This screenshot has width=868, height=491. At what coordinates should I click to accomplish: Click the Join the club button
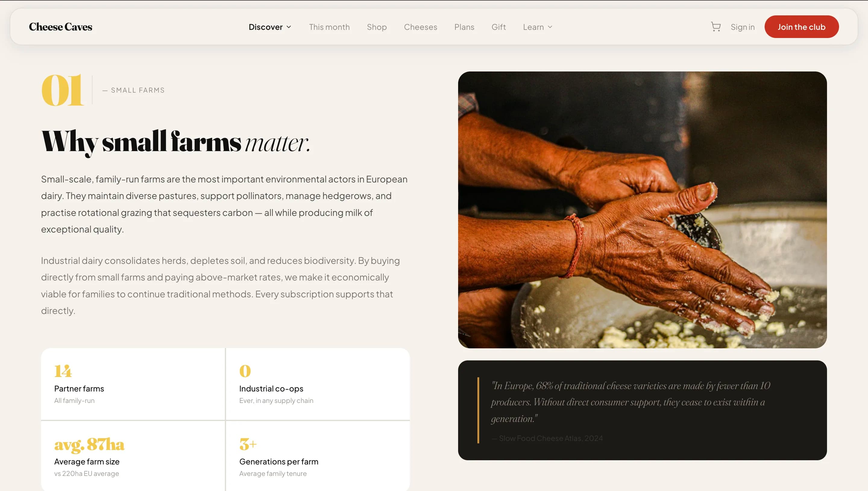pos(801,27)
